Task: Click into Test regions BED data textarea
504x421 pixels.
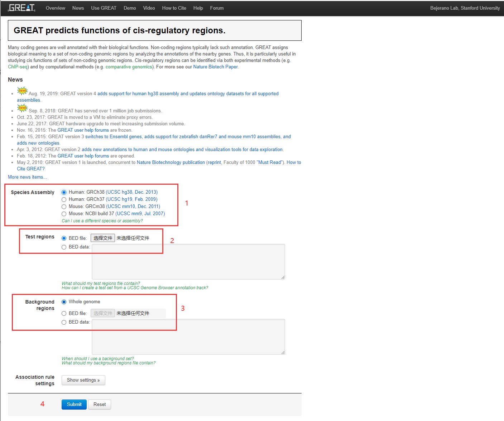Action: pos(188,262)
